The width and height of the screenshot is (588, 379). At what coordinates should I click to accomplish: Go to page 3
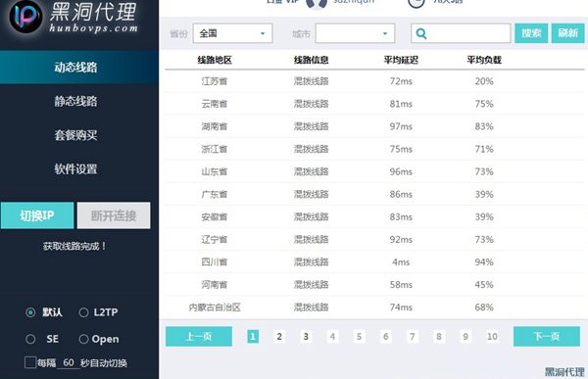(x=306, y=336)
